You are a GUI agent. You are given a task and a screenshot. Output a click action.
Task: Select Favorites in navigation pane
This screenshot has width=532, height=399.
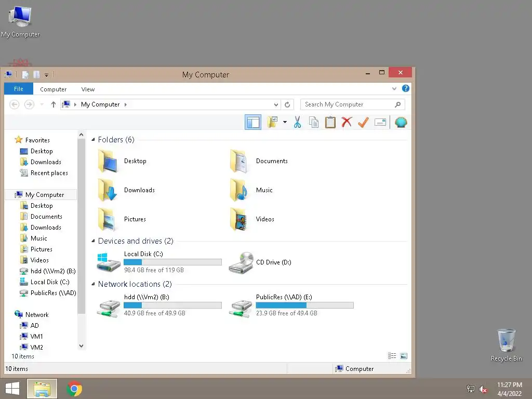37,140
